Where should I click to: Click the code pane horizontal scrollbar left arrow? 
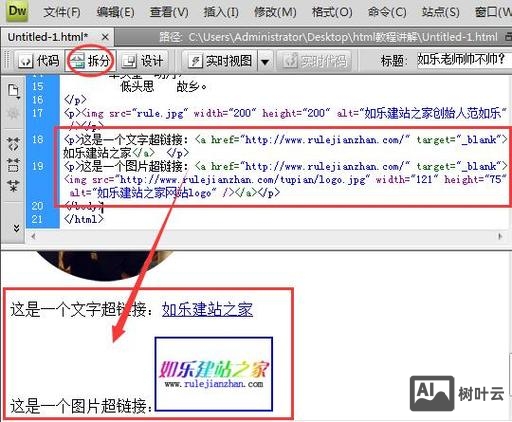tap(33, 236)
